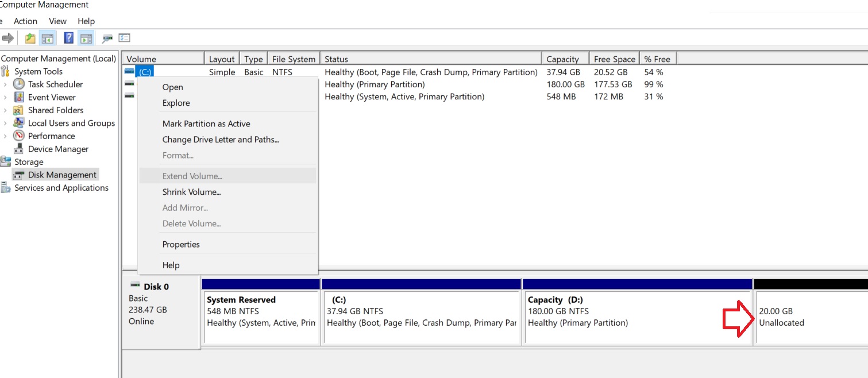
Task: Sort by the Type column header
Action: (253, 59)
